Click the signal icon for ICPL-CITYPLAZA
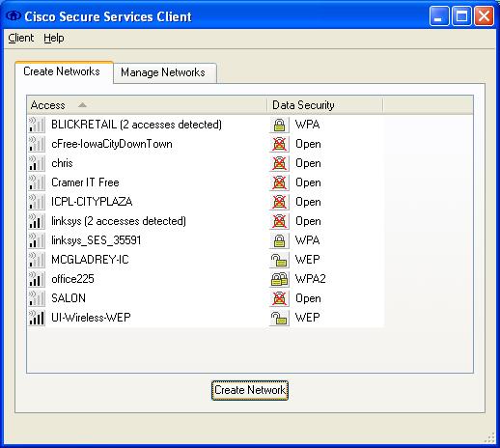500x448 pixels. coord(37,202)
